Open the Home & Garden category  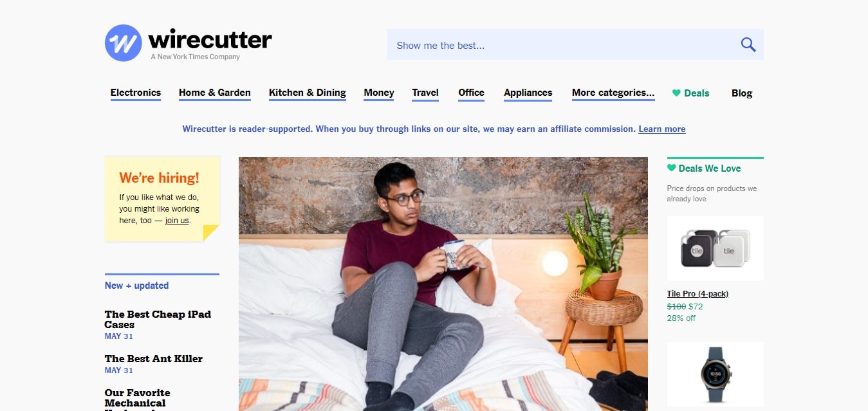(215, 93)
